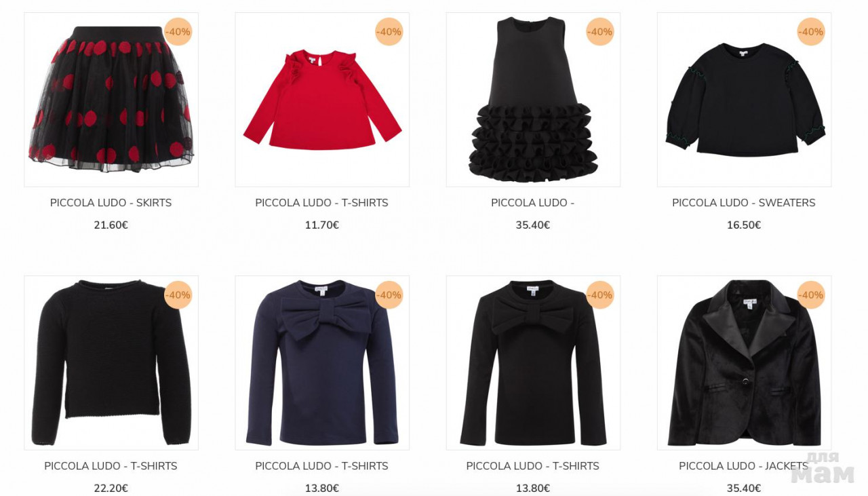This screenshot has width=868, height=496.
Task: Click the PICCOLA LUDO - JACKETS title
Action: [744, 466]
